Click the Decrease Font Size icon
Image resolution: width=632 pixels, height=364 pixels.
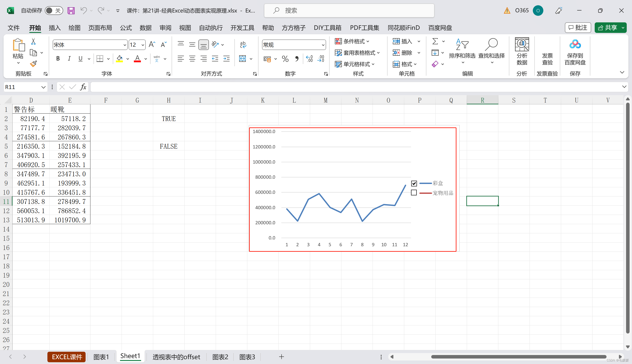pos(163,45)
